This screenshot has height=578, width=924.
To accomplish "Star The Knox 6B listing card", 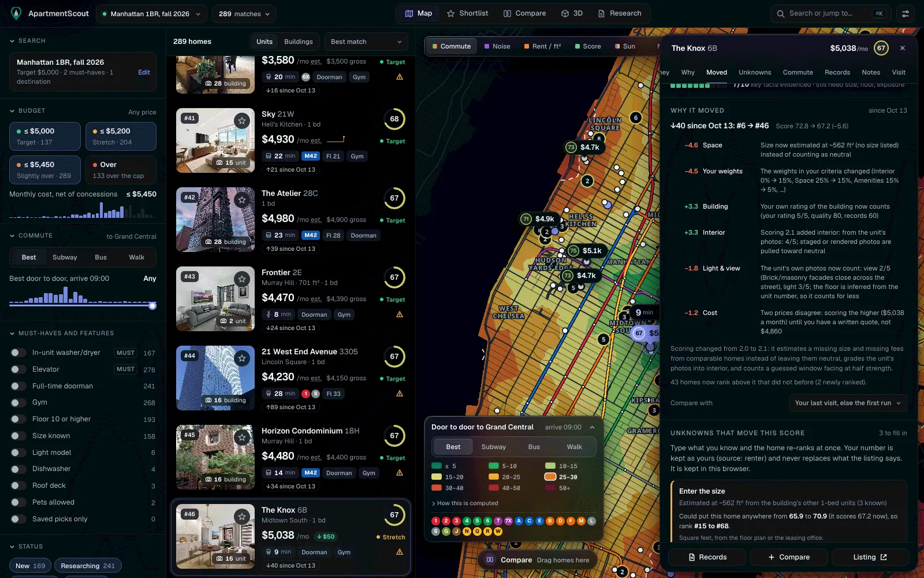I will 242,516.
